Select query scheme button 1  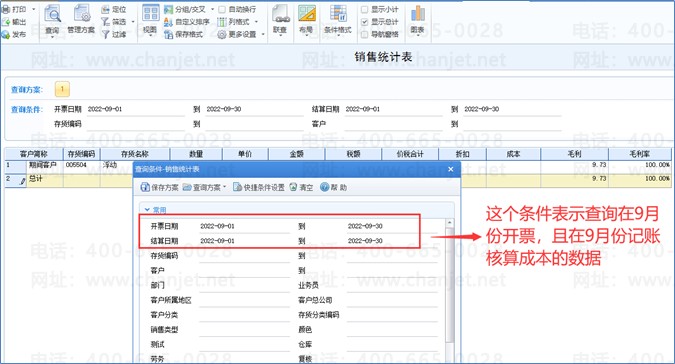[x=62, y=89]
